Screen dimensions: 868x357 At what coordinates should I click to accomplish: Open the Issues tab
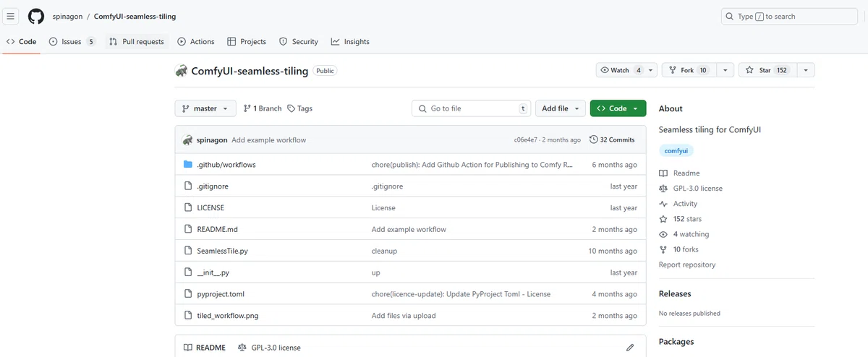click(x=72, y=41)
